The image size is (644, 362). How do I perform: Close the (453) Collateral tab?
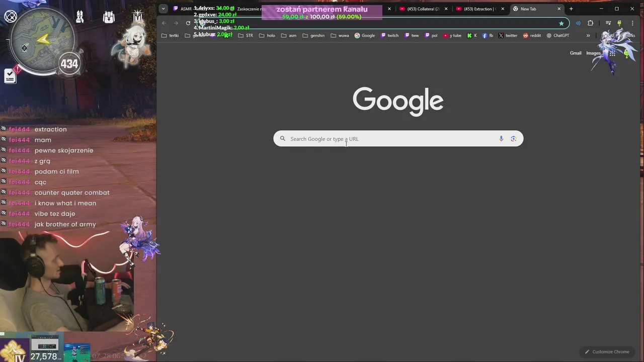pos(446,9)
